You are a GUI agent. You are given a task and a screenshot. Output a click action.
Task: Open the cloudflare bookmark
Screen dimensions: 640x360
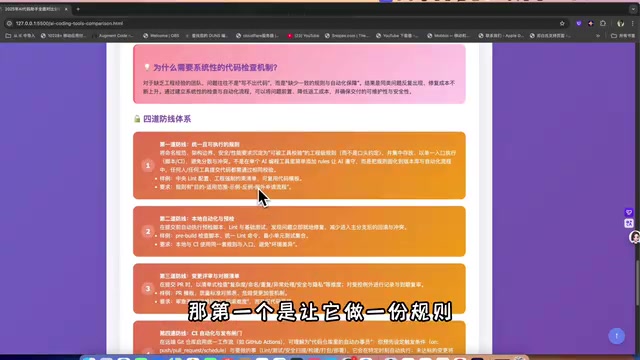pyautogui.click(x=258, y=36)
